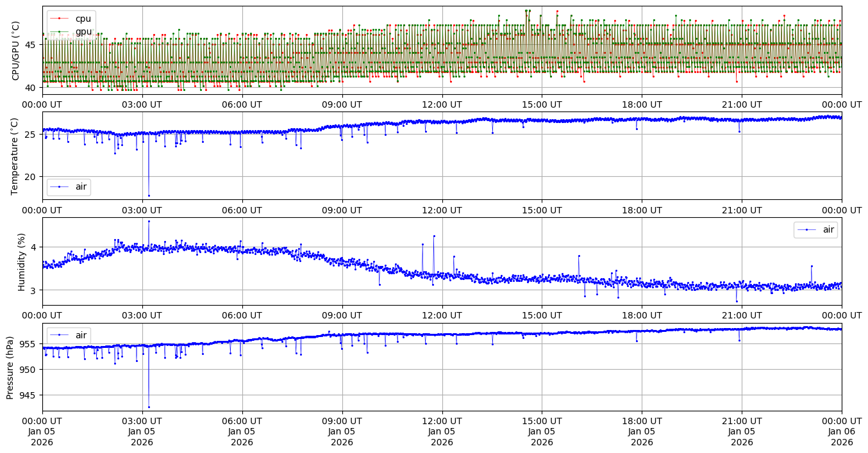Click the CPU/GPU (°C) y-axis label

click(16, 51)
